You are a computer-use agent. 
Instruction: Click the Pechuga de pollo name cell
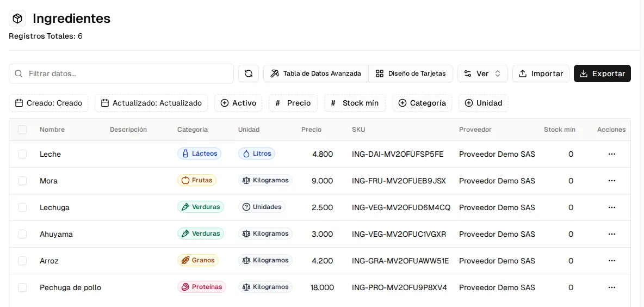click(x=70, y=288)
